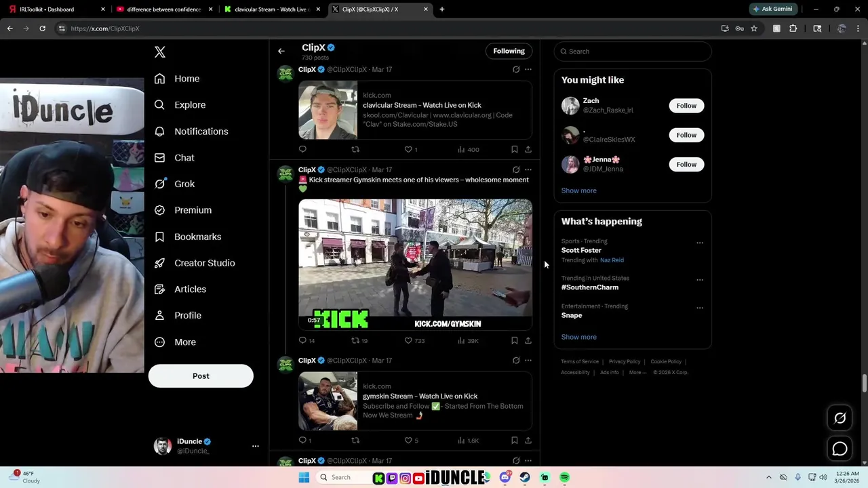Open more options on the Gymskin video post
Viewport: 868px width, 488px height.
pyautogui.click(x=528, y=169)
